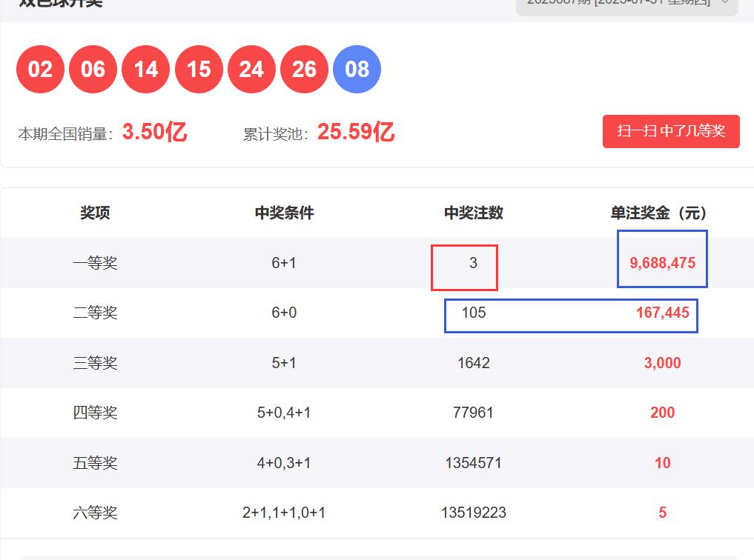
Task: Open the draw period dropdown selector
Action: [626, 4]
